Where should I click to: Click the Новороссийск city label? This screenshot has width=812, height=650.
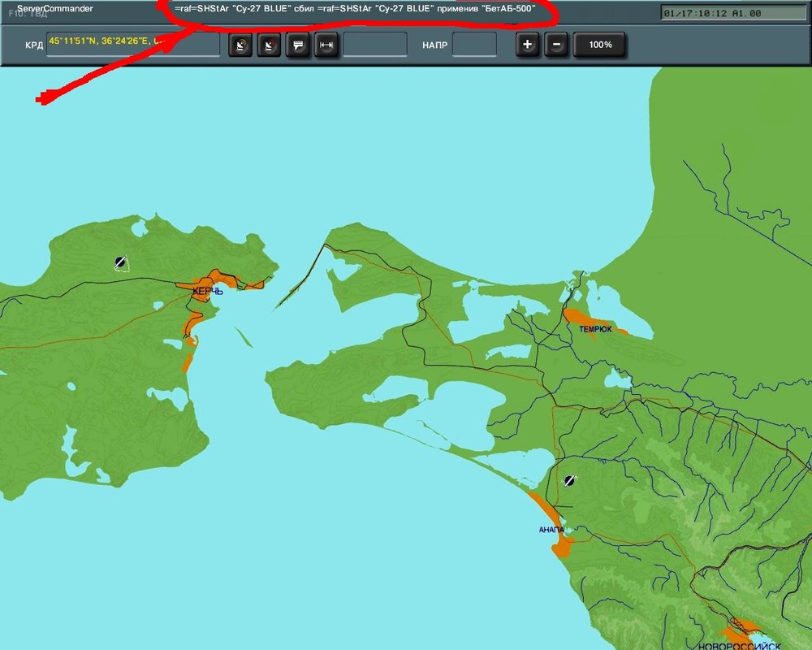[739, 645]
